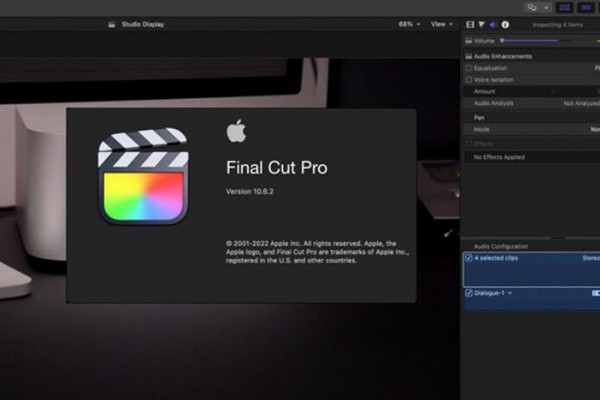Open the info inspector icon
600x400 pixels.
tap(505, 24)
